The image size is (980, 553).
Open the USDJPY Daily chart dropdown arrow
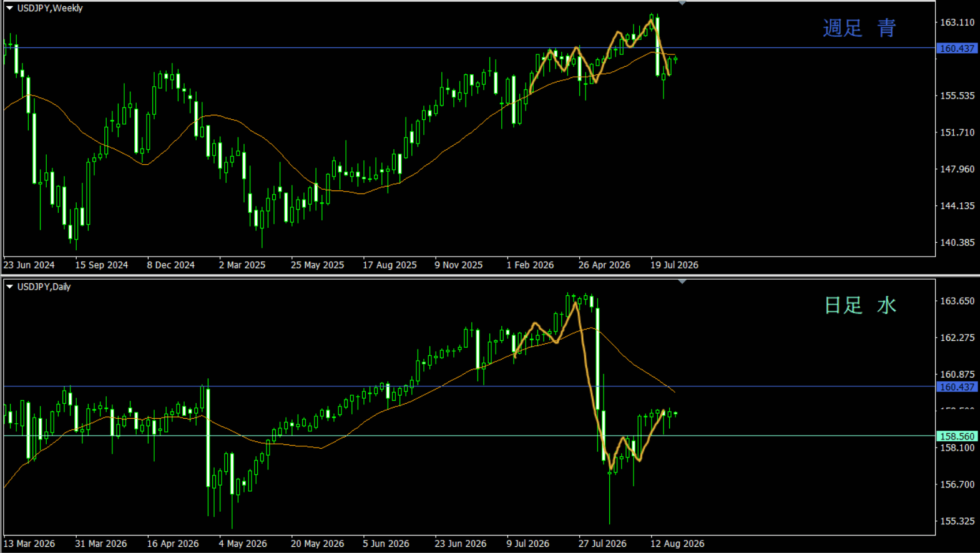9,286
